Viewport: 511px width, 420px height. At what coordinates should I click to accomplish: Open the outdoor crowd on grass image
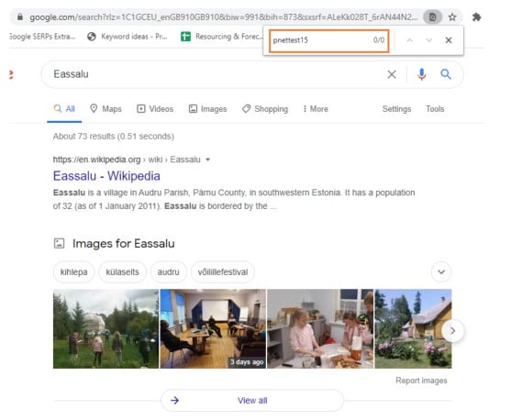click(x=106, y=329)
